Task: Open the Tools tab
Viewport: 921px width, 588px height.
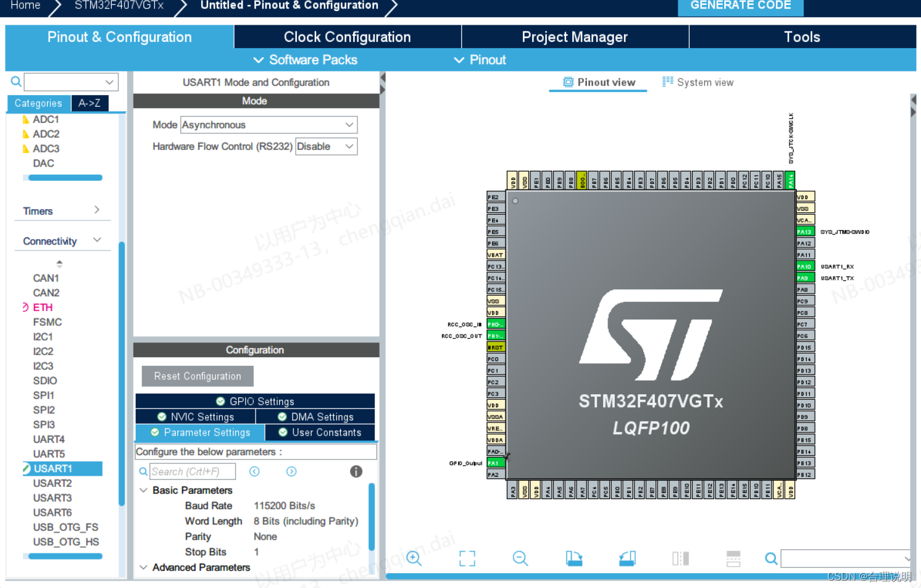Action: (802, 37)
